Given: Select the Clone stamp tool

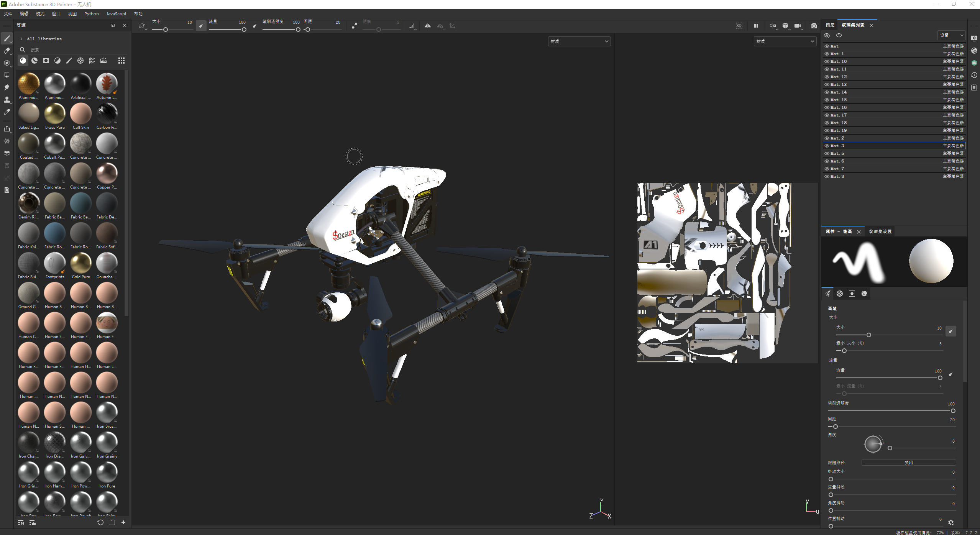Looking at the screenshot, I should point(7,100).
